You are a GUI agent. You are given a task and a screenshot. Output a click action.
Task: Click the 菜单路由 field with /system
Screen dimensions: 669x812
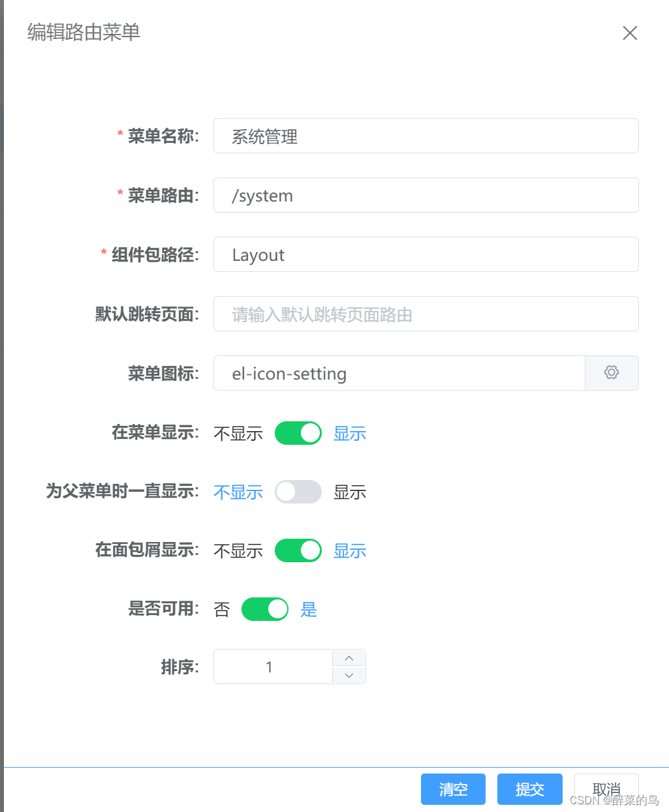tap(426, 195)
